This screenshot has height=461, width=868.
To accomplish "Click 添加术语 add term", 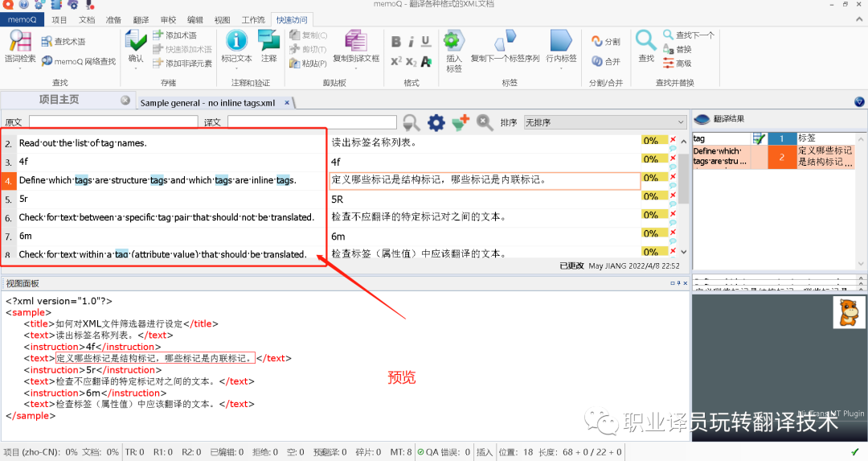I will 175,35.
